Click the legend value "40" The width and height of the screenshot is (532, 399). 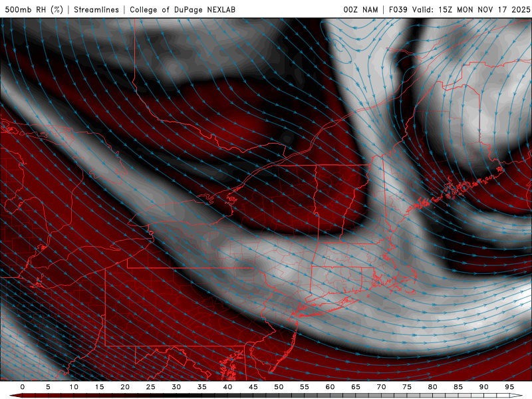pyautogui.click(x=227, y=387)
